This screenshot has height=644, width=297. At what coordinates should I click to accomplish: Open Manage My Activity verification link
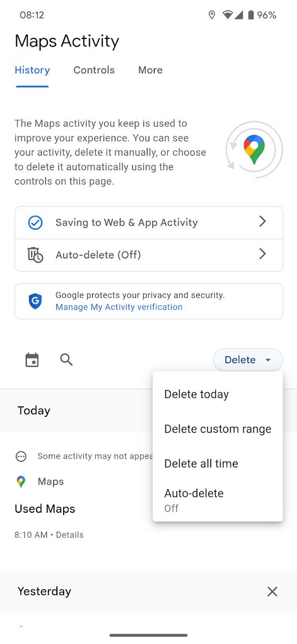119,307
